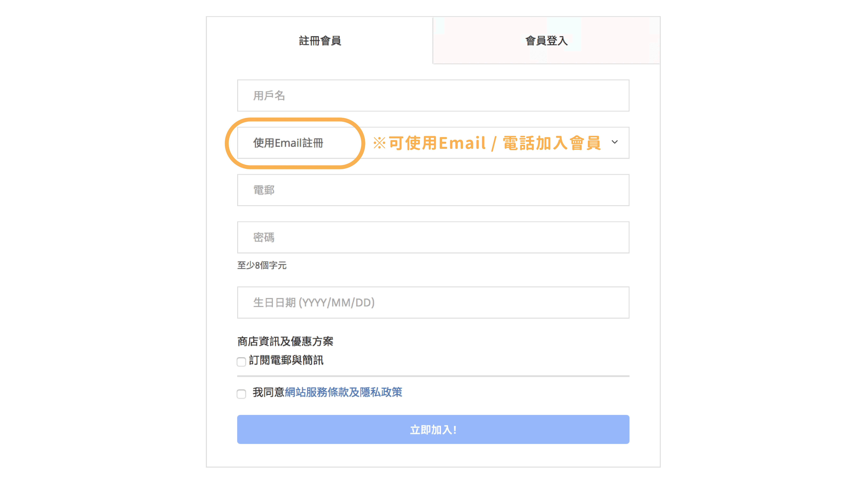Submit with the 立即加入! button
The width and height of the screenshot is (868, 486).
433,429
